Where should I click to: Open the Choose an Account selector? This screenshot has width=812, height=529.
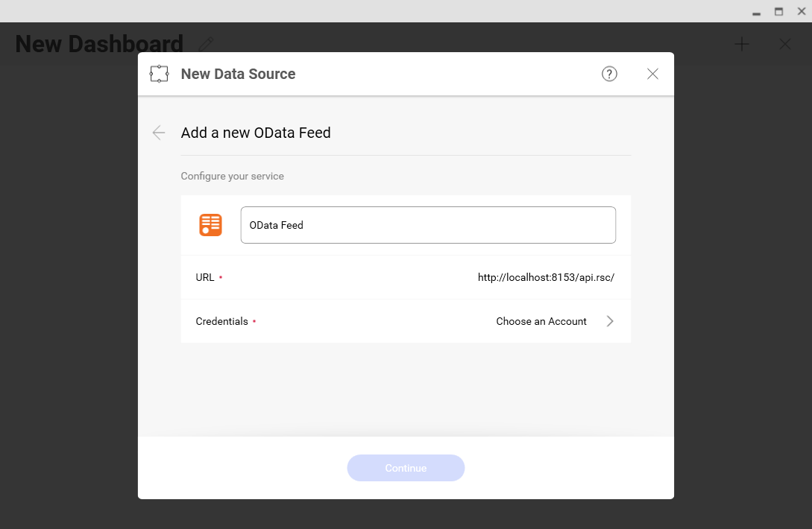pyautogui.click(x=541, y=321)
